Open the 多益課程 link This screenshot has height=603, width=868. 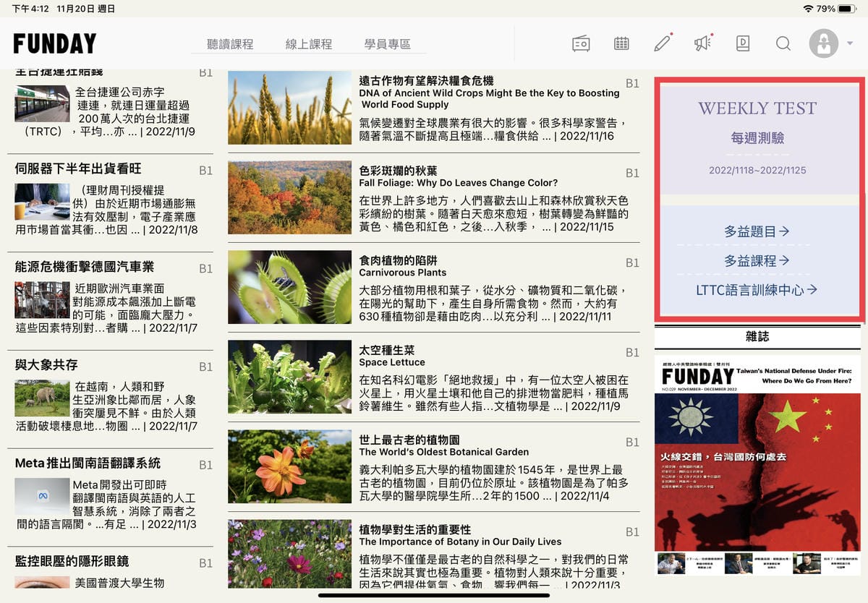tap(757, 260)
